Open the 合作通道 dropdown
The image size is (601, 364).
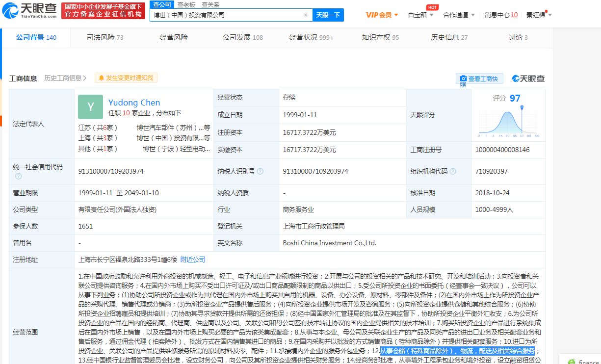(x=459, y=15)
